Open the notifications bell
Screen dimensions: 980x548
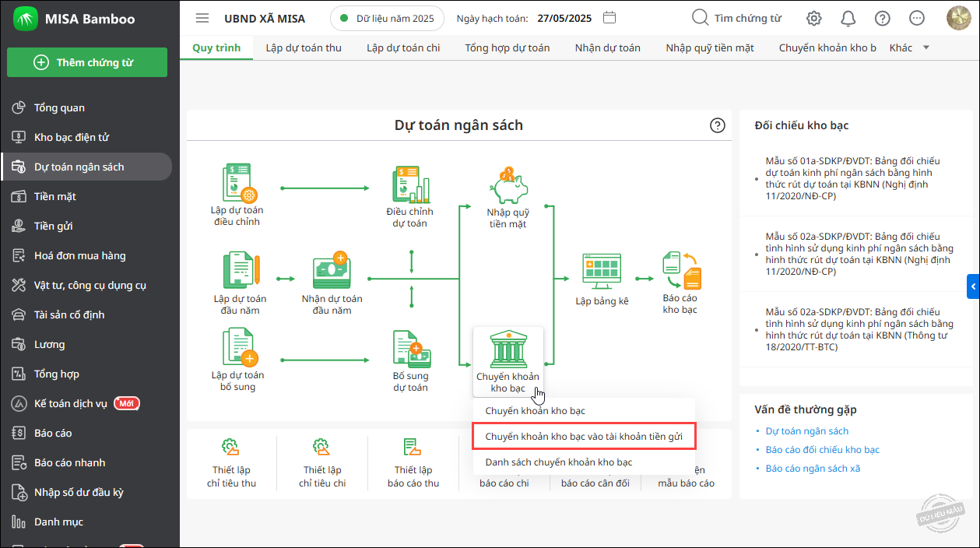(848, 18)
